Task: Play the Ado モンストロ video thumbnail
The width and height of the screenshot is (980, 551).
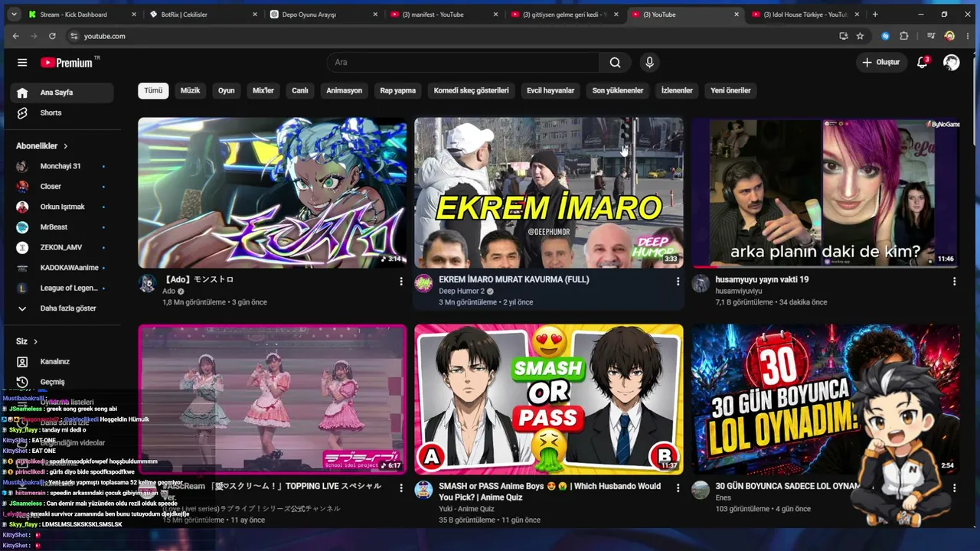Action: click(273, 193)
